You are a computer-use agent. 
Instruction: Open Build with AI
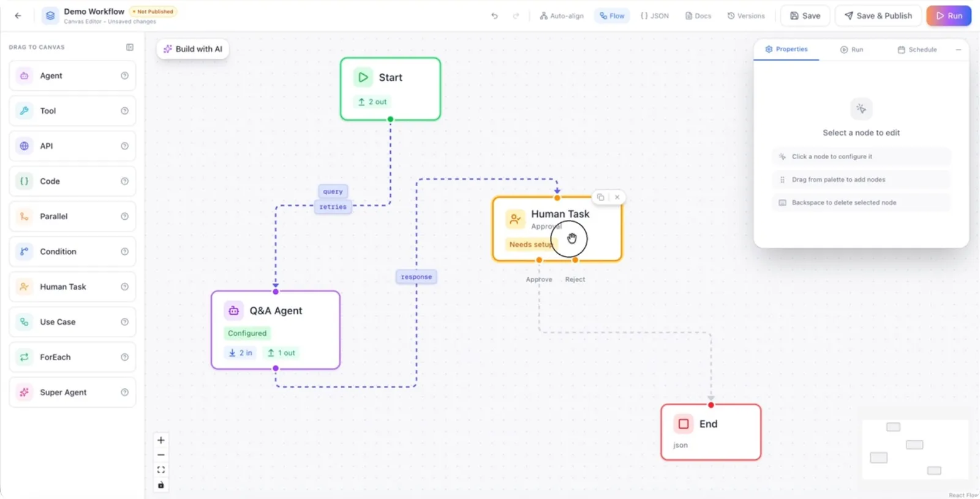tap(193, 49)
